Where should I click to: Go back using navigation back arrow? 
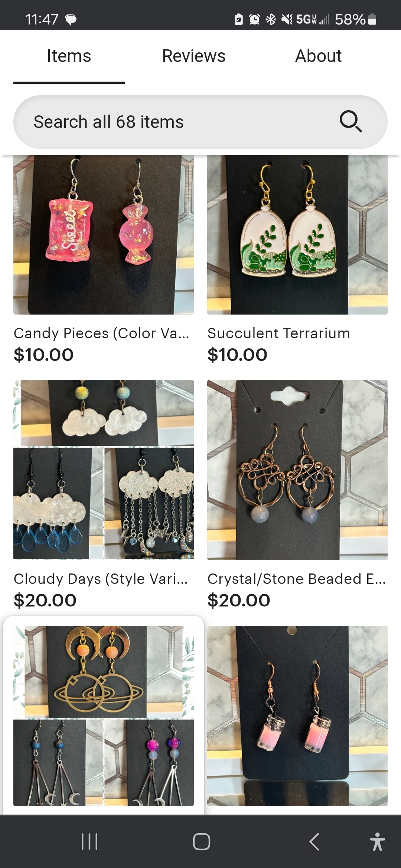pyautogui.click(x=314, y=841)
